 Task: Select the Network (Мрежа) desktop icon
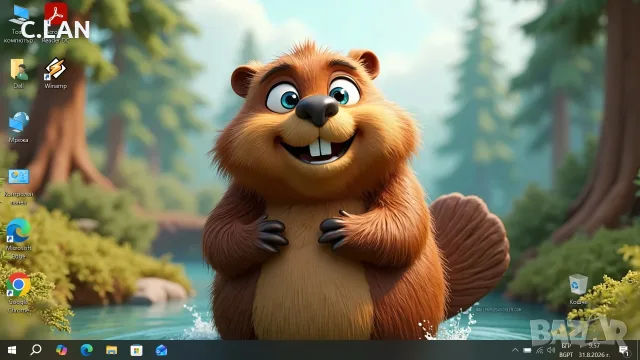[18, 127]
